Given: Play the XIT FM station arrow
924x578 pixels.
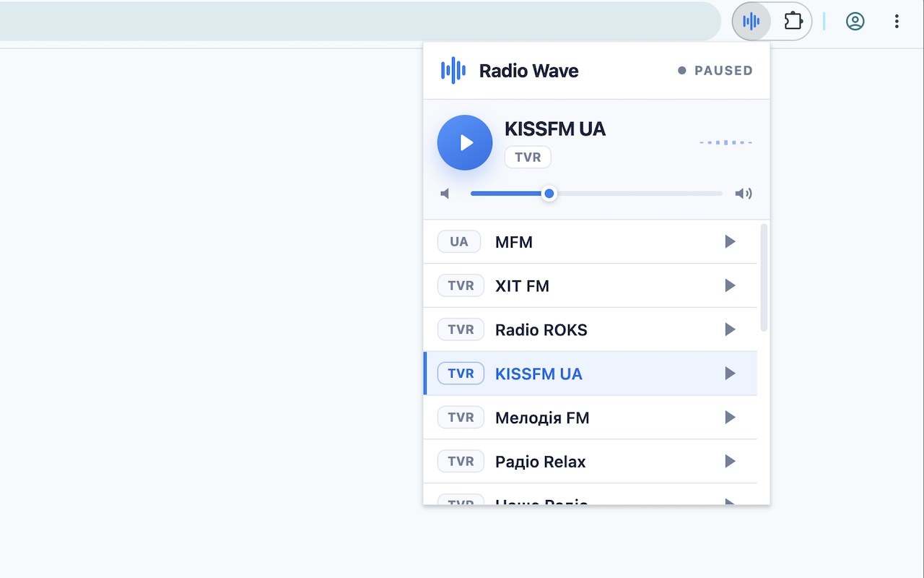Looking at the screenshot, I should pos(730,285).
